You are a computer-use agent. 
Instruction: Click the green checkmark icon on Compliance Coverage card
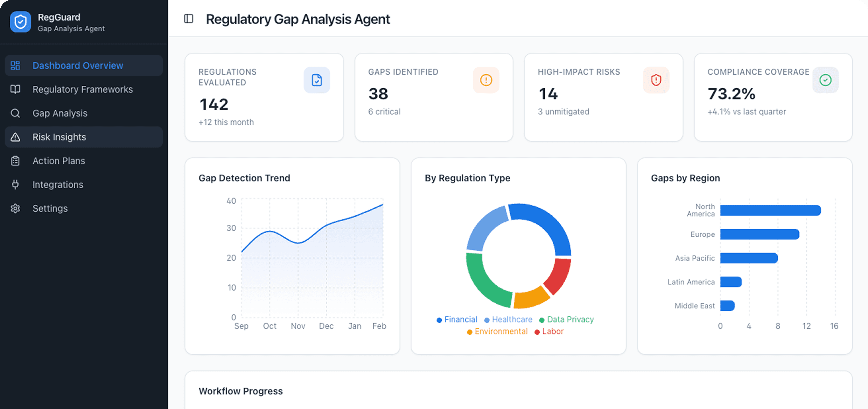click(825, 80)
